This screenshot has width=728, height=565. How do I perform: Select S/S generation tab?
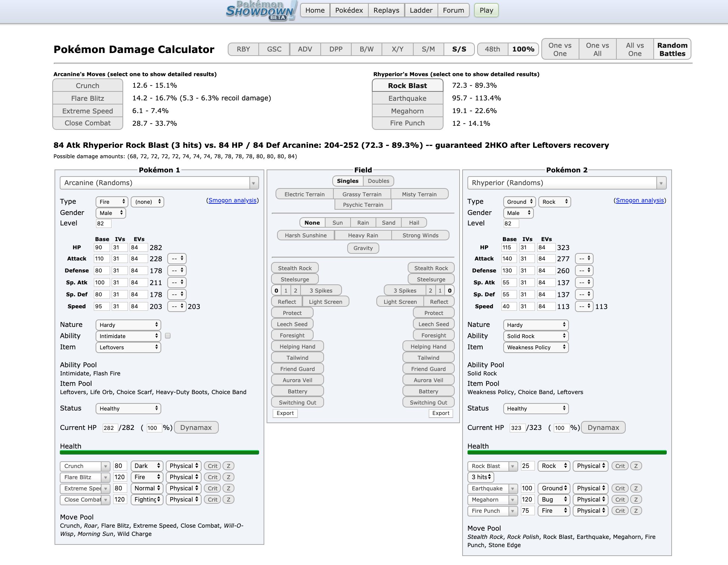458,49
